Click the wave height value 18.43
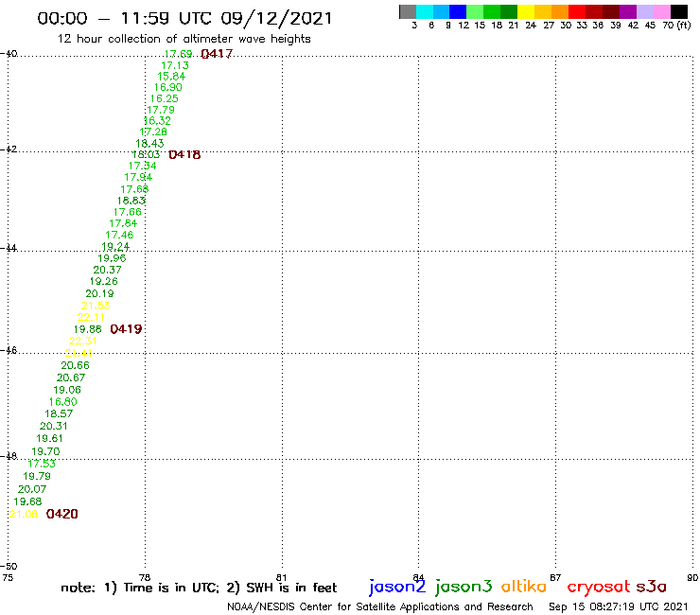This screenshot has height=615, width=700. click(149, 144)
